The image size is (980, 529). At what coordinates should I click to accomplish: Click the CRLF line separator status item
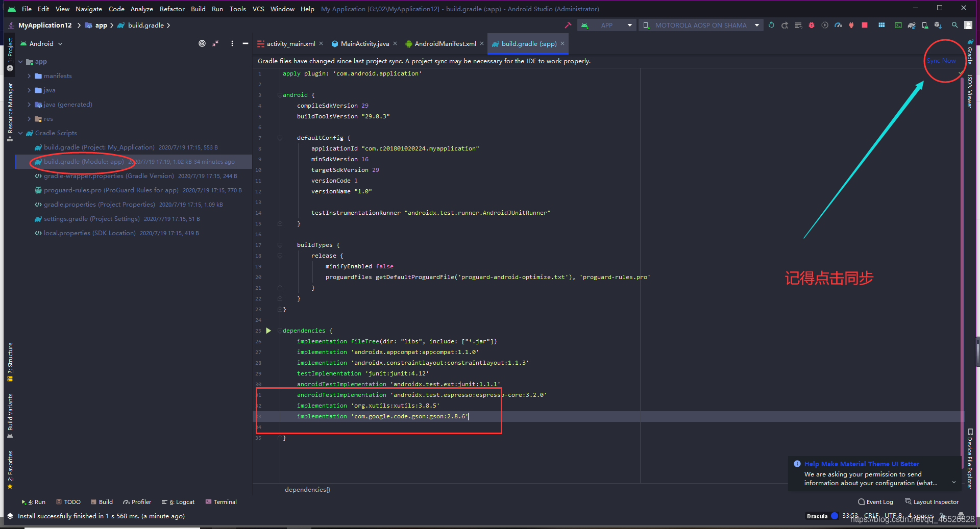pos(871,516)
